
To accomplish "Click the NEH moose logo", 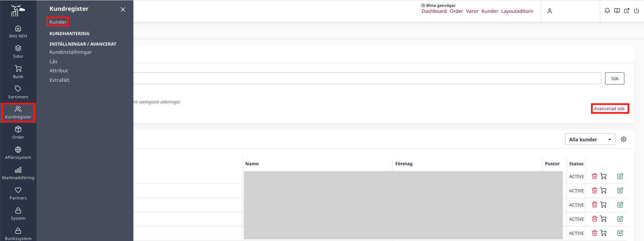I will [x=18, y=11].
